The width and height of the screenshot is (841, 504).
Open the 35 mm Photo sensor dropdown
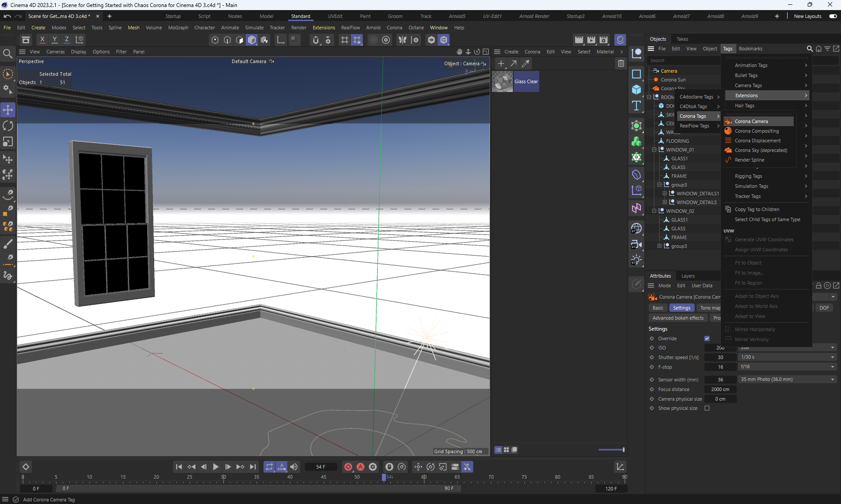(787, 379)
